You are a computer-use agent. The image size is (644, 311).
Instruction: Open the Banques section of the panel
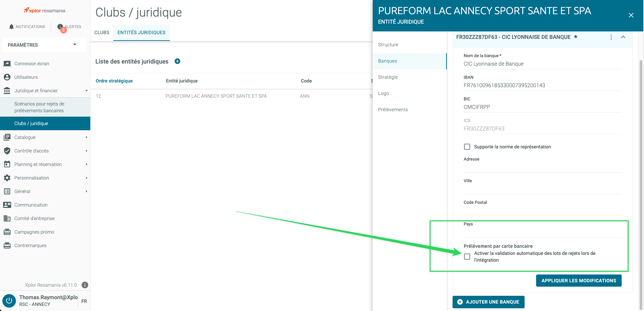pos(410,61)
